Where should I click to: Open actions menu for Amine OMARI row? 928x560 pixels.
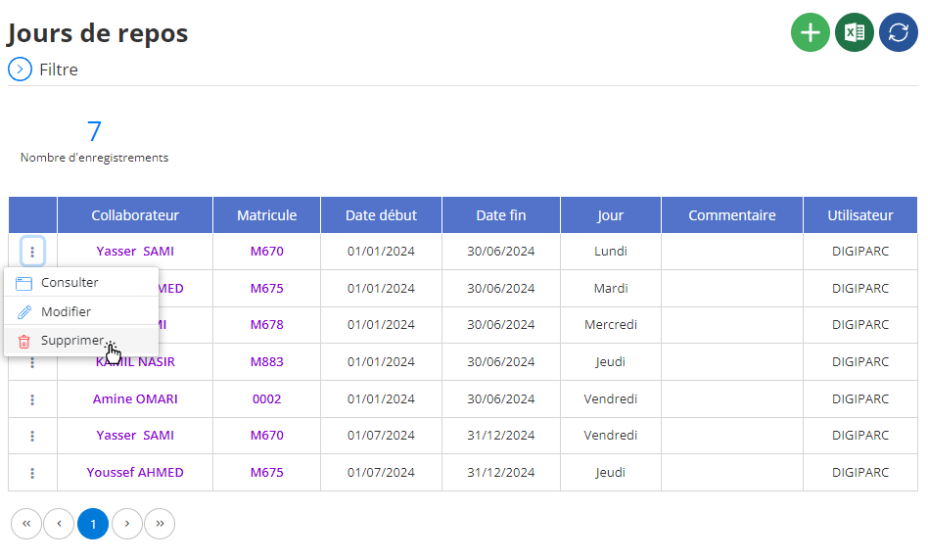32,399
